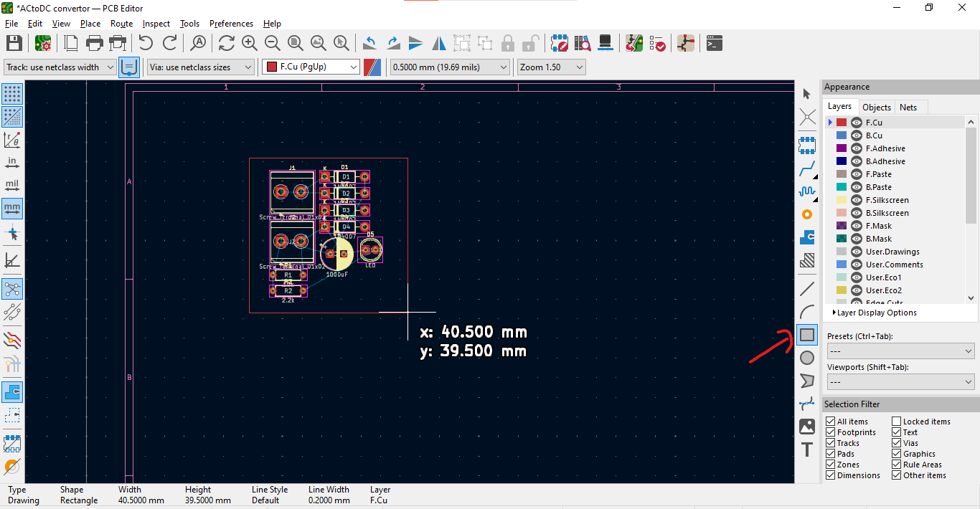Uncheck the Rule Areas filter

[897, 465]
